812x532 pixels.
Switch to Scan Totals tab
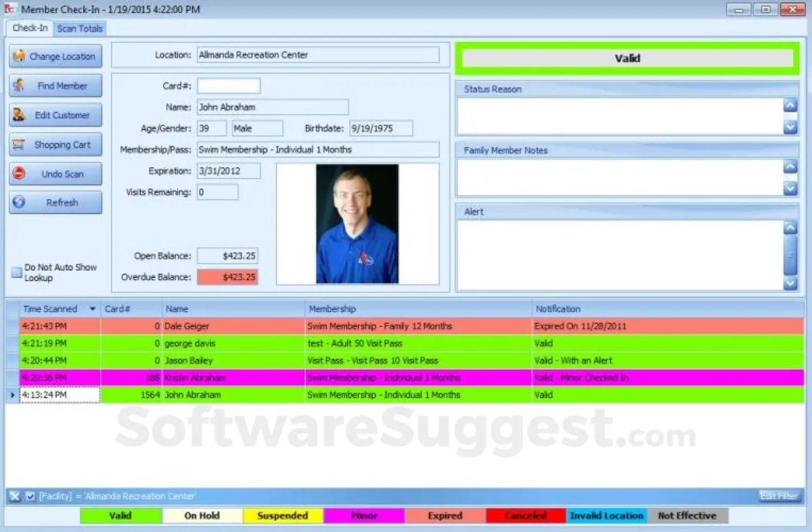point(80,28)
